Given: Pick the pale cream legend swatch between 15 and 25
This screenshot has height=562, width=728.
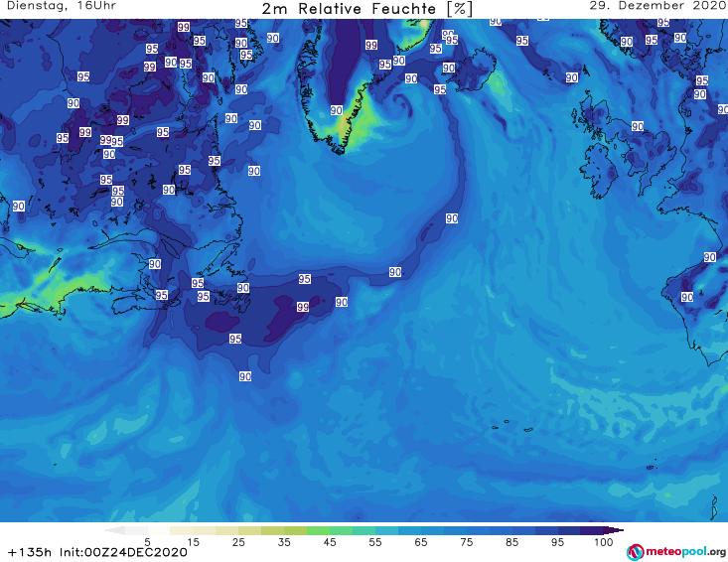Looking at the screenshot, I should click(204, 530).
